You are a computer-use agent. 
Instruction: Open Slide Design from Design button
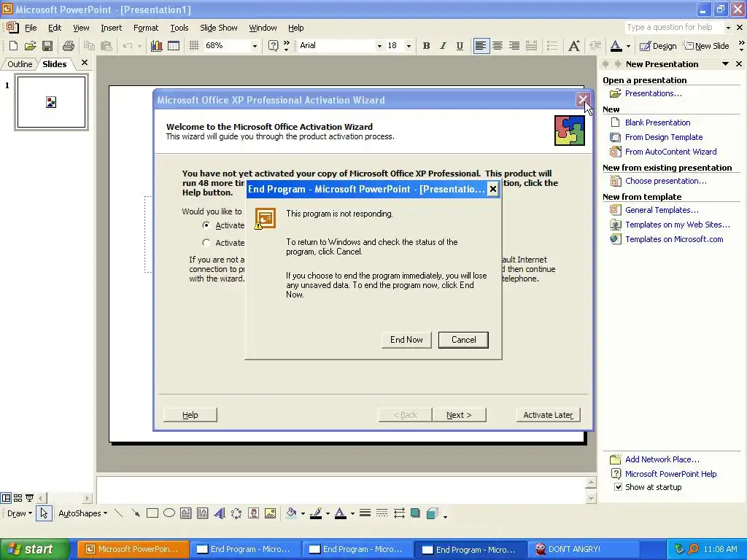pos(657,46)
